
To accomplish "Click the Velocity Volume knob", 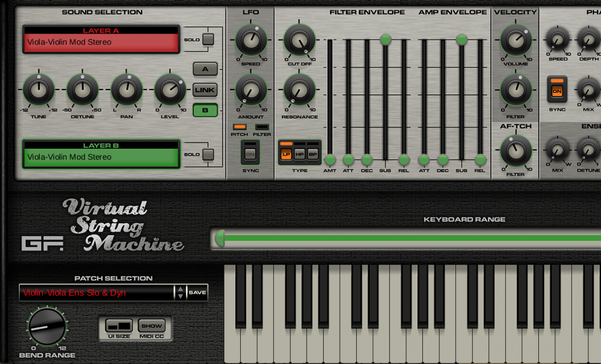I will (x=515, y=40).
